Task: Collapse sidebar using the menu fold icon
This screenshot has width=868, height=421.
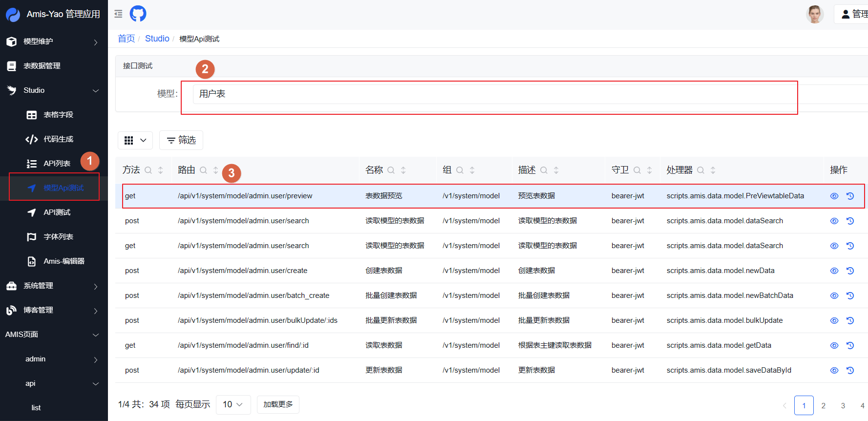Action: tap(118, 14)
